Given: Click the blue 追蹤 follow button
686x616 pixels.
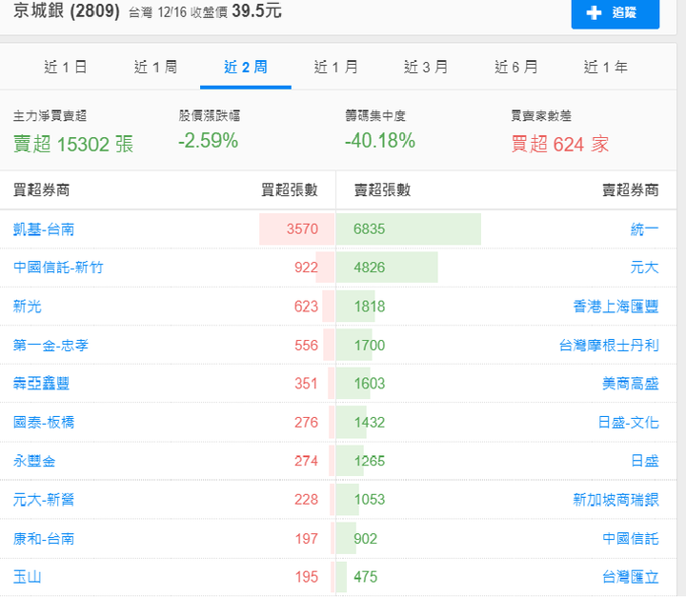Looking at the screenshot, I should point(615,13).
